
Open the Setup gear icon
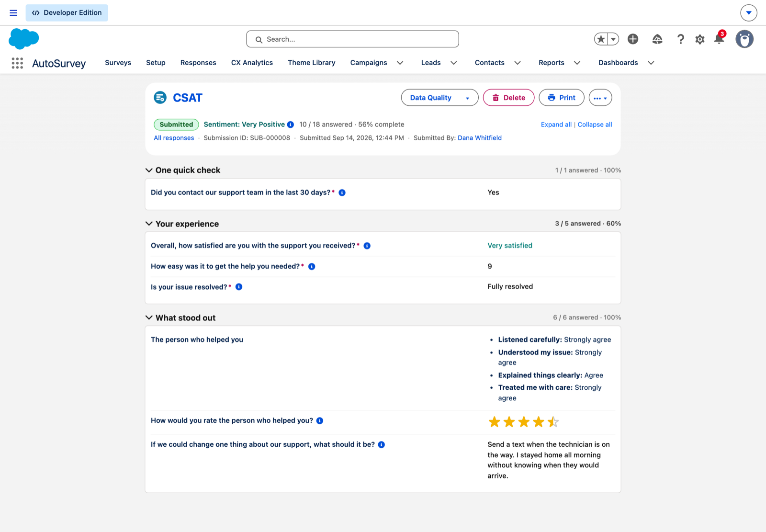click(x=700, y=39)
